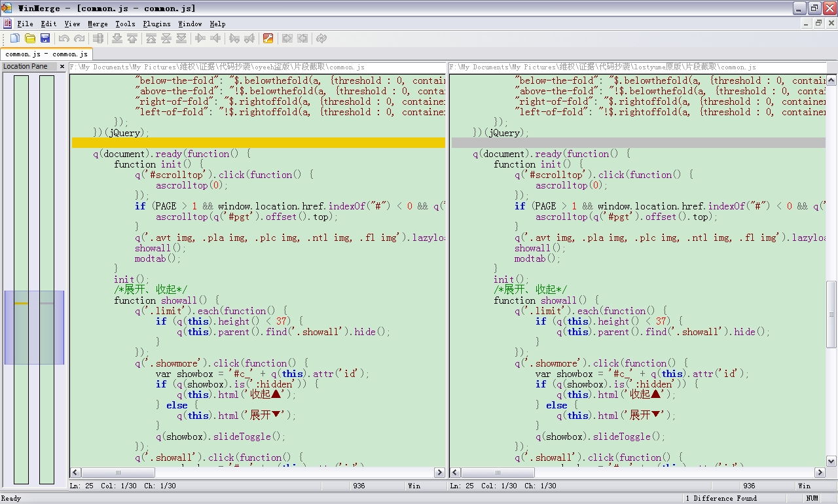Open the Tools menu
The width and height of the screenshot is (838, 504).
click(125, 24)
